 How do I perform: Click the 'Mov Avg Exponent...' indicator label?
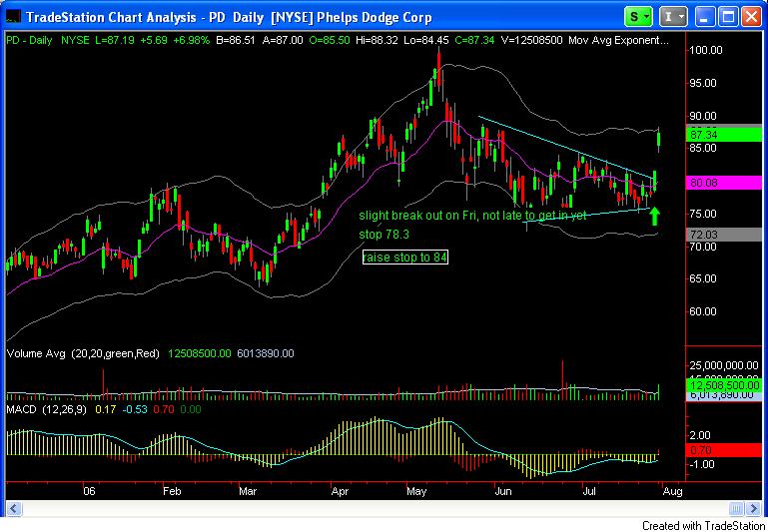(x=618, y=41)
